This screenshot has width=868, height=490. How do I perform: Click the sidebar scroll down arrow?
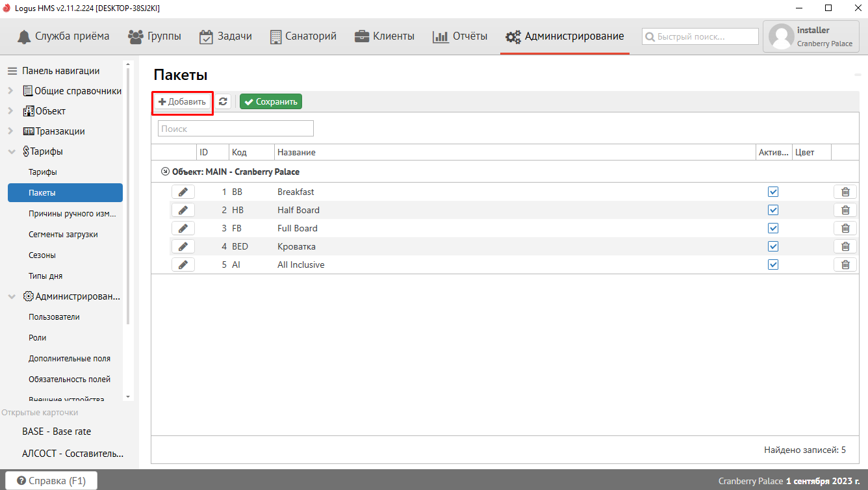point(128,396)
